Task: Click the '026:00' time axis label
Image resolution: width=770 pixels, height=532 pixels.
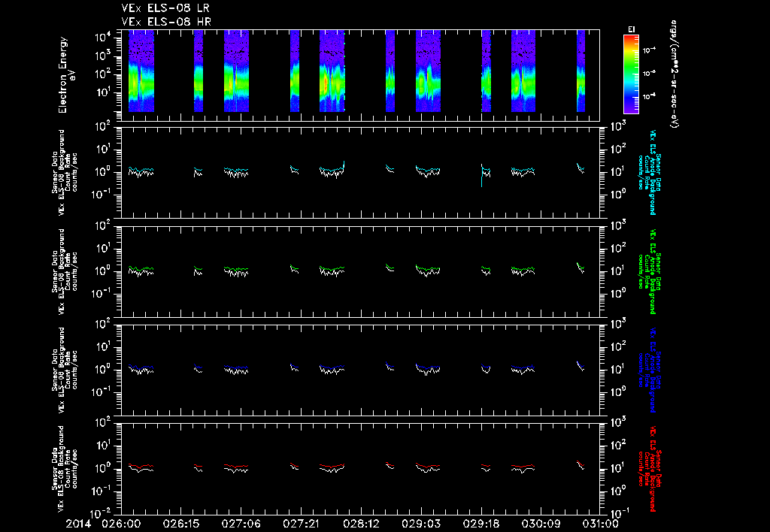Action: pos(121,523)
